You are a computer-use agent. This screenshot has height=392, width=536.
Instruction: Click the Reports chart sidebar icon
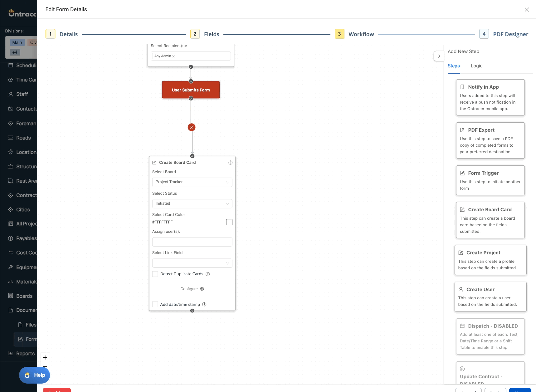click(x=11, y=353)
